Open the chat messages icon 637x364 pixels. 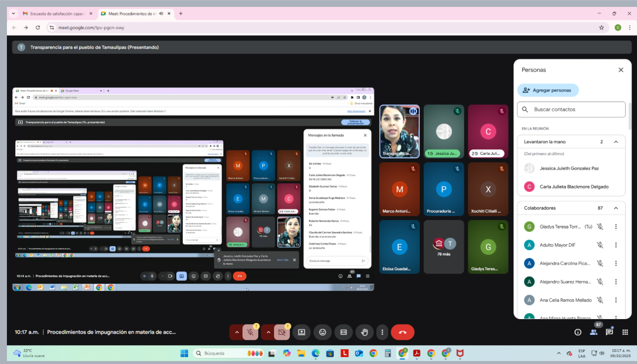[609, 332]
